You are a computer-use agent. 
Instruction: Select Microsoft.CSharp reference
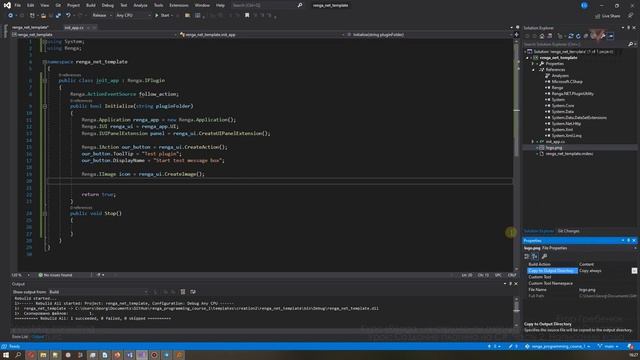567,82
